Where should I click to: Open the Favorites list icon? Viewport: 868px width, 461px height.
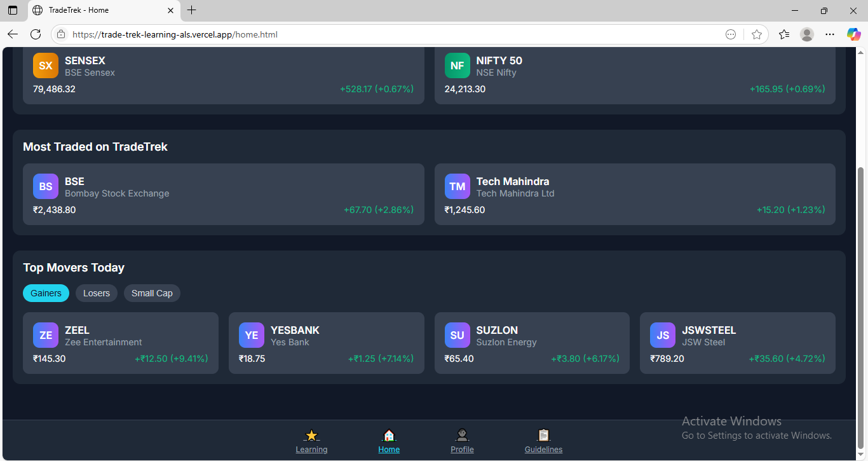784,34
